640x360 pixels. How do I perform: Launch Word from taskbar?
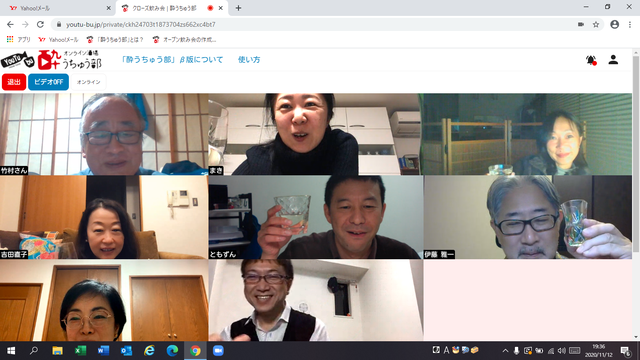coord(103,351)
